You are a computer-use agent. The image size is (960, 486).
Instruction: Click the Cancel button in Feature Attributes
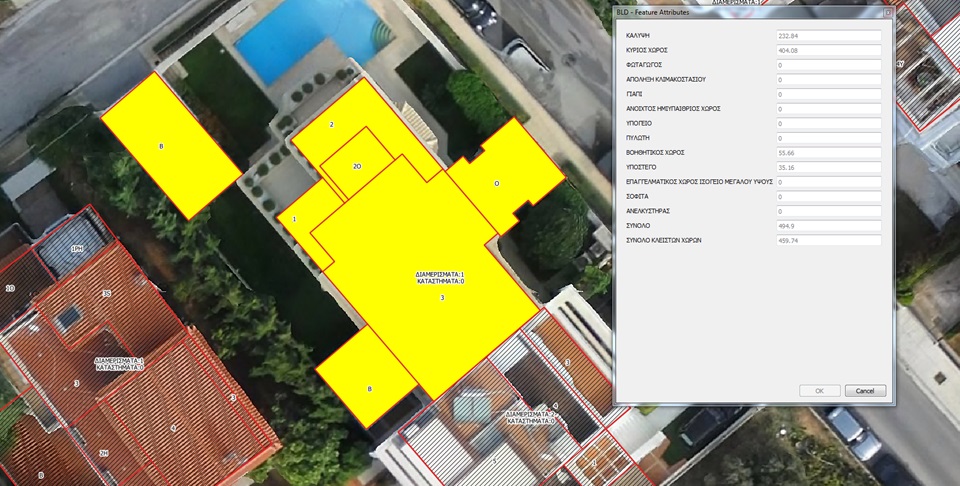coord(865,390)
